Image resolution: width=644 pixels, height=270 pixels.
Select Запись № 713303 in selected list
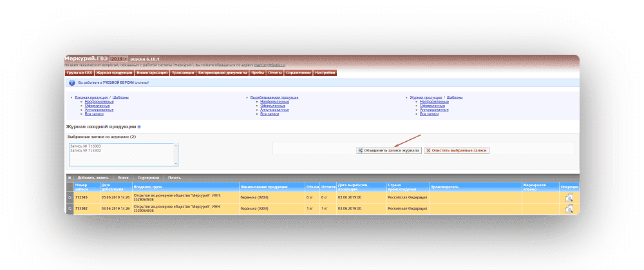86,146
